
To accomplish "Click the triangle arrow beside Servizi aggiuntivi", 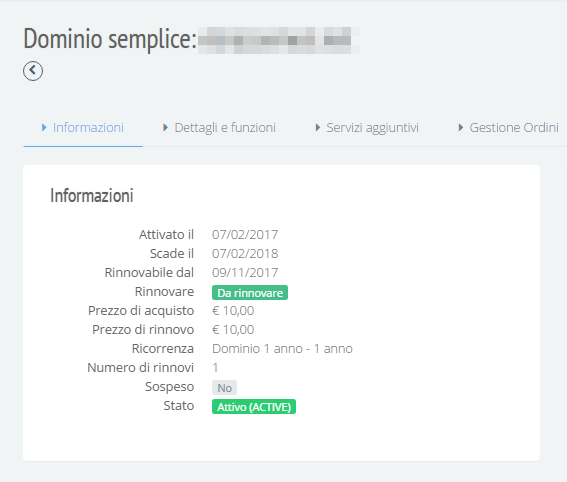I will pyautogui.click(x=317, y=127).
